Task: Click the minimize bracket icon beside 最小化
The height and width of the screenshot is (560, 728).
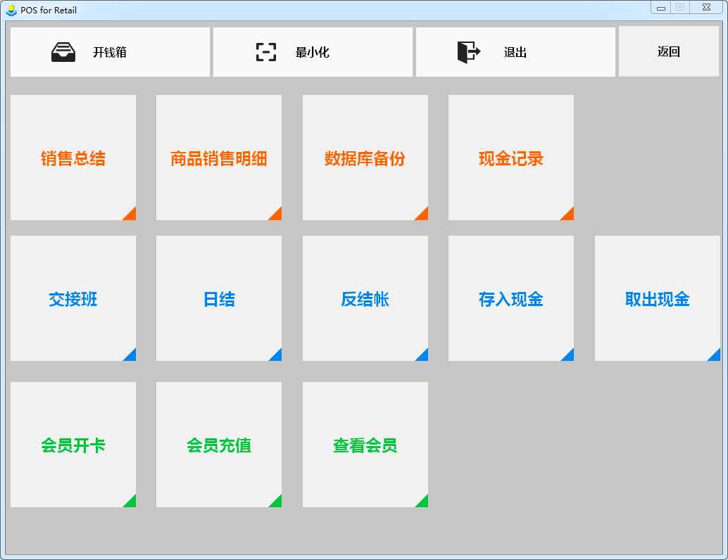Action: tap(265, 52)
